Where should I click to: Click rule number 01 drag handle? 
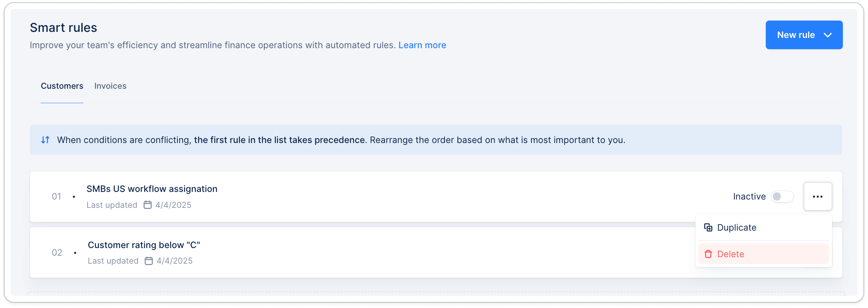(x=56, y=196)
